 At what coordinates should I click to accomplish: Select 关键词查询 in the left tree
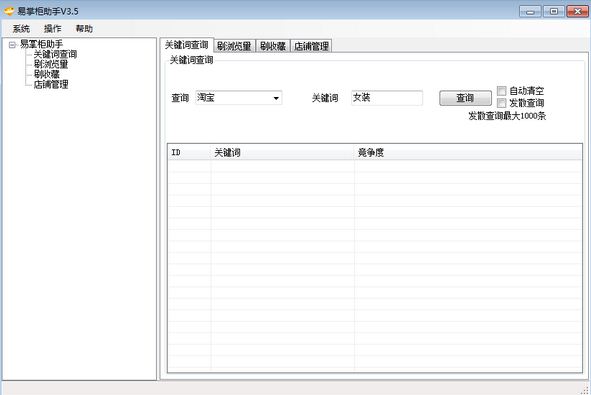point(55,54)
